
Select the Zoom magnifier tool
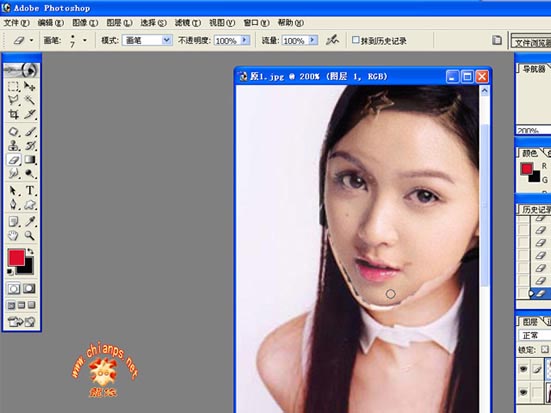(30, 235)
